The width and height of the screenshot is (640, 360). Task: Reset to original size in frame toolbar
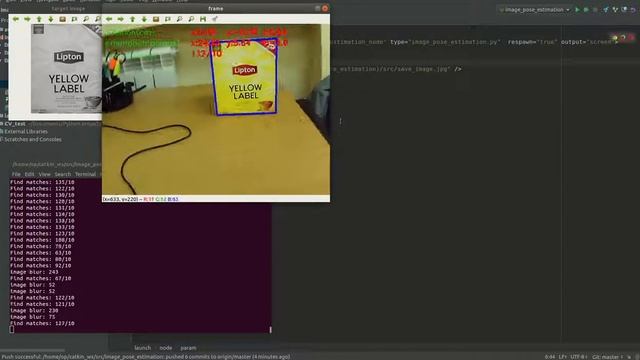point(168,19)
